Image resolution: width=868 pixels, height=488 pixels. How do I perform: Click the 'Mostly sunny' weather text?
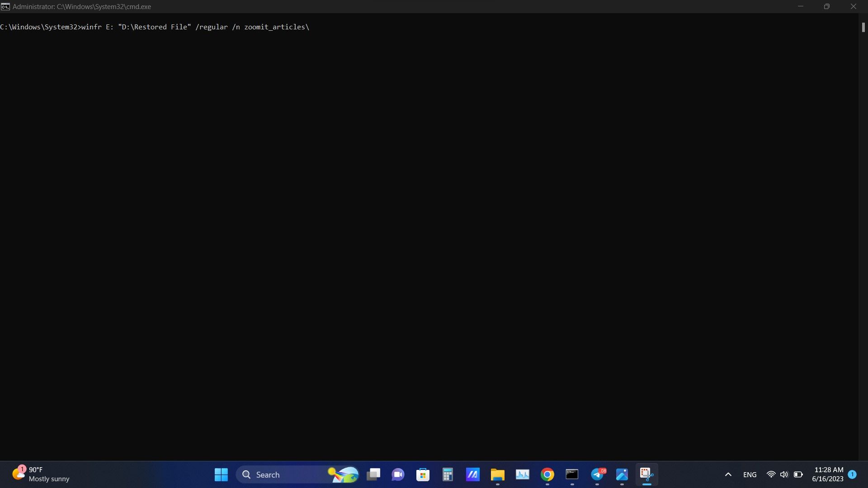pos(49,479)
